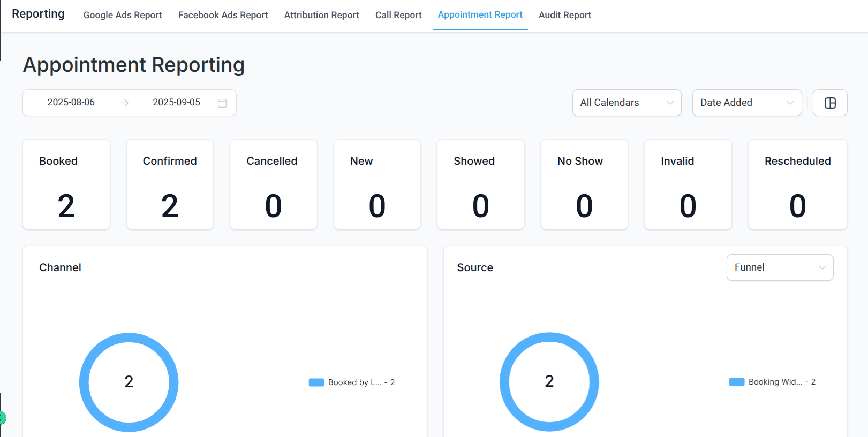This screenshot has width=868, height=437.
Task: Click the Source donut chart ring
Action: tap(504, 382)
